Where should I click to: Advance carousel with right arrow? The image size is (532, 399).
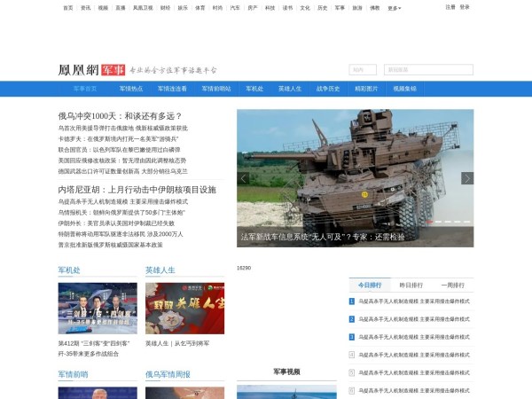coord(467,178)
